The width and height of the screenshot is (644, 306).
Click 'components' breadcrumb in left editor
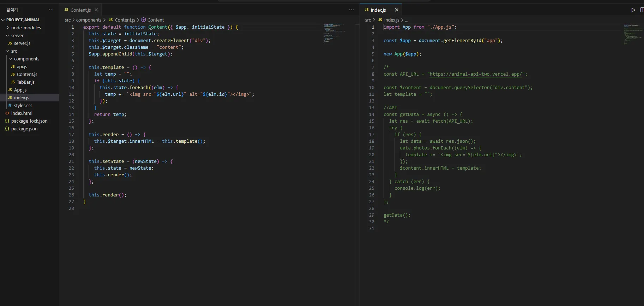(x=89, y=20)
